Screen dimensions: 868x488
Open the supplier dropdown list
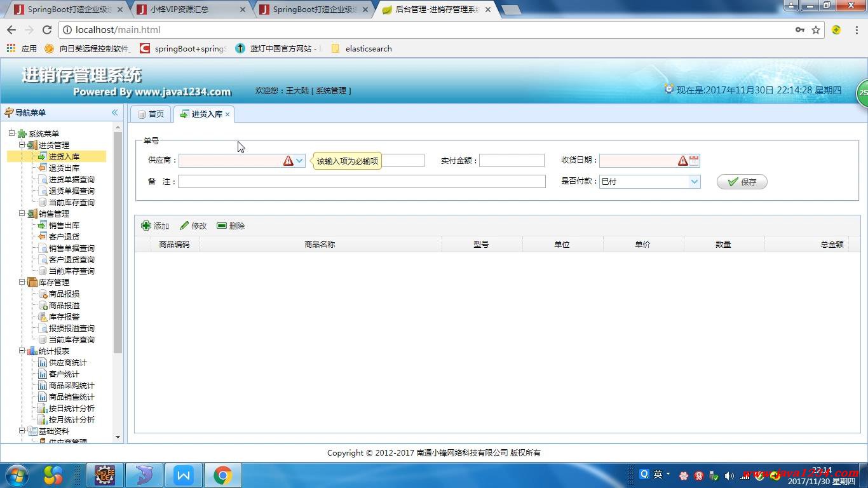[299, 161]
